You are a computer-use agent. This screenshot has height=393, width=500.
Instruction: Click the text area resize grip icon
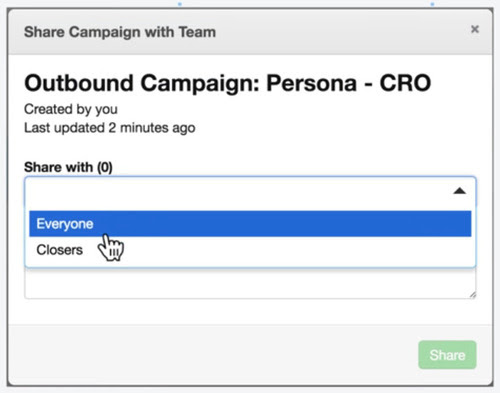point(472,295)
